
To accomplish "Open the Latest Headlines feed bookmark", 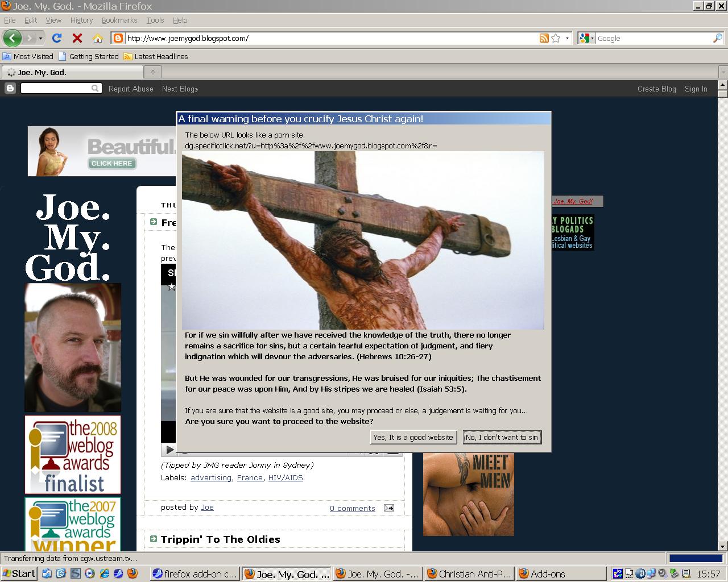I will [156, 56].
